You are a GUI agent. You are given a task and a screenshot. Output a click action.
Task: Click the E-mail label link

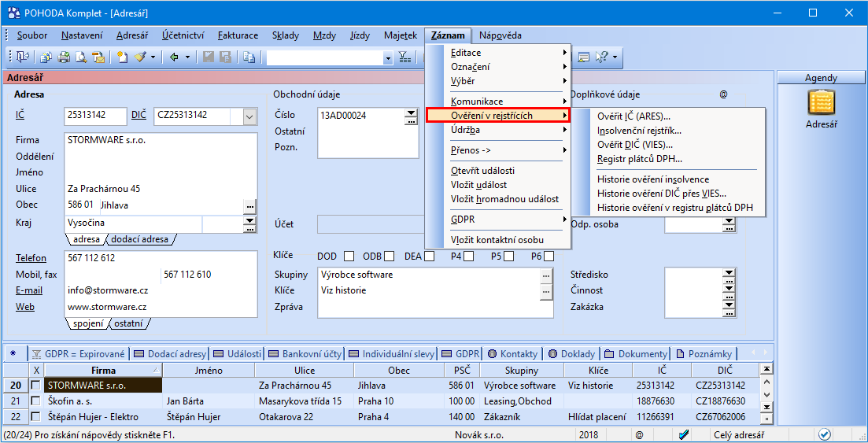29,290
